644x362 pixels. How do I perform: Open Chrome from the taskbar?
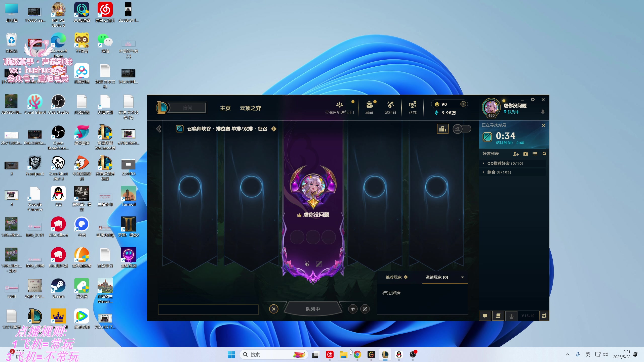[357, 354]
